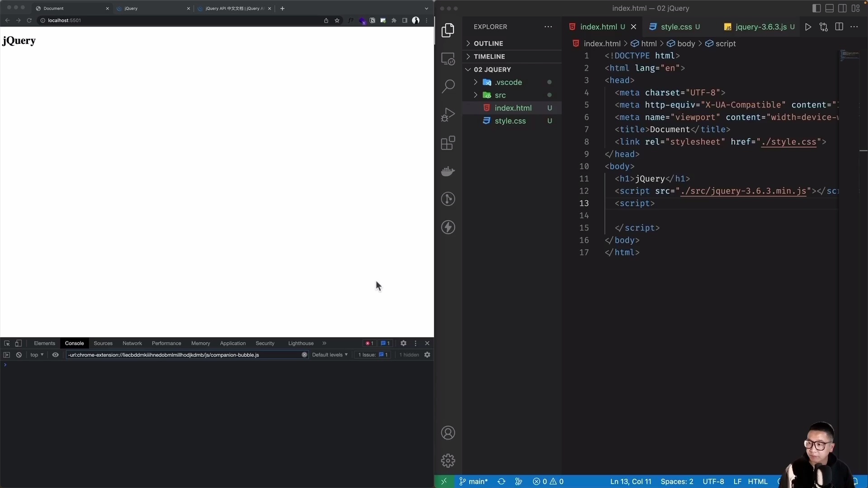
Task: Click the Split Editor icon
Action: pyautogui.click(x=839, y=27)
